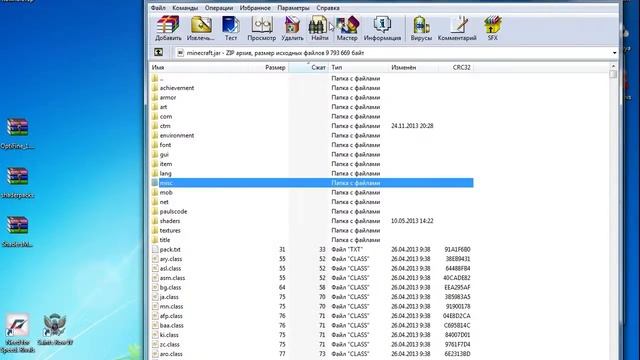Screen dimensions: 640x360
Task: Click the file list scrollbar up arrow
Action: pyautogui.click(x=613, y=66)
